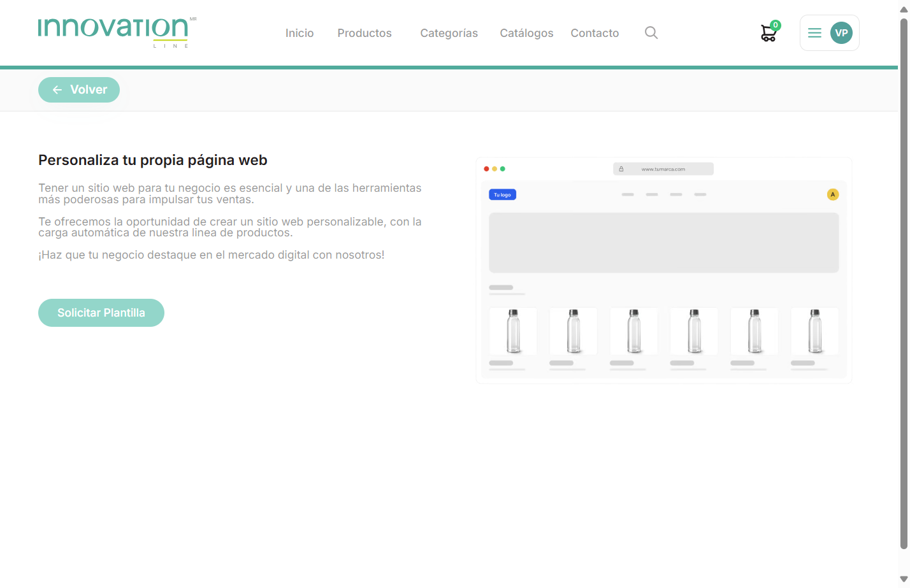Open the Catálogos menu item
This screenshot has height=588, width=910.
tap(526, 33)
